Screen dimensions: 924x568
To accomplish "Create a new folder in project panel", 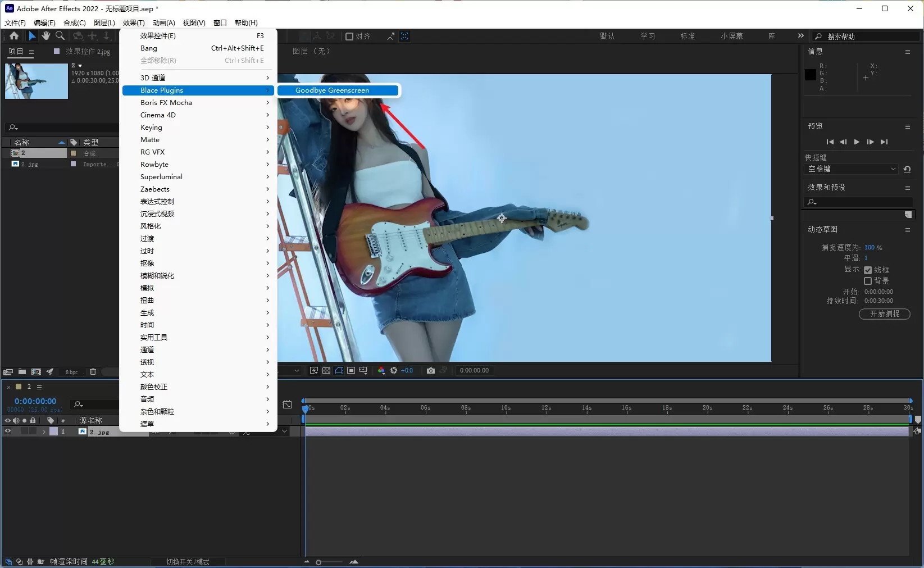I will [22, 372].
